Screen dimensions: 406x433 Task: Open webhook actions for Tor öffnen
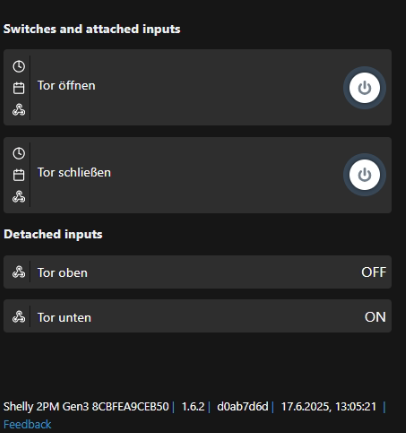click(19, 110)
